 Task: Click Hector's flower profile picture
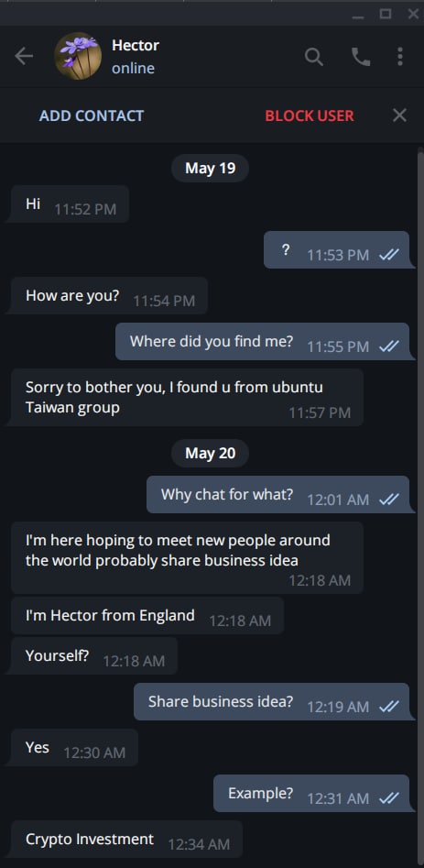pyautogui.click(x=78, y=56)
